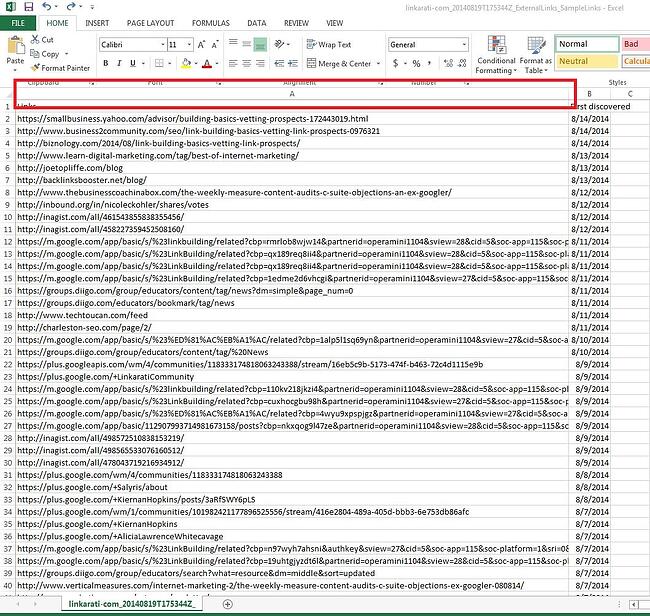Switch to the PAGE LAYOUT tab
This screenshot has height=616, width=650.
coord(150,23)
